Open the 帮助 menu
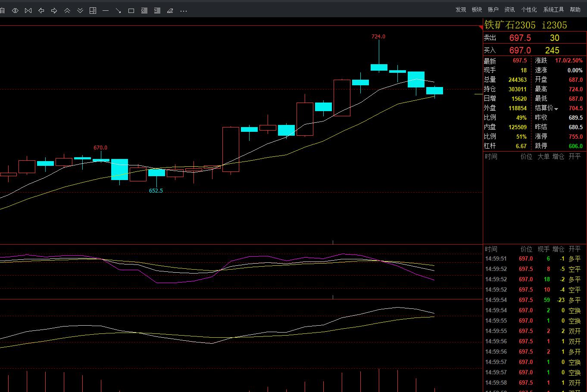 coord(575,9)
